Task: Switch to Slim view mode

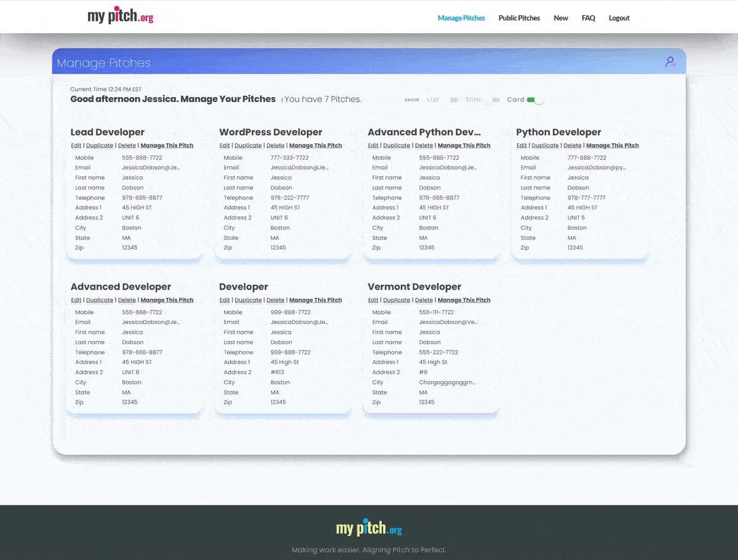Action: pyautogui.click(x=473, y=99)
